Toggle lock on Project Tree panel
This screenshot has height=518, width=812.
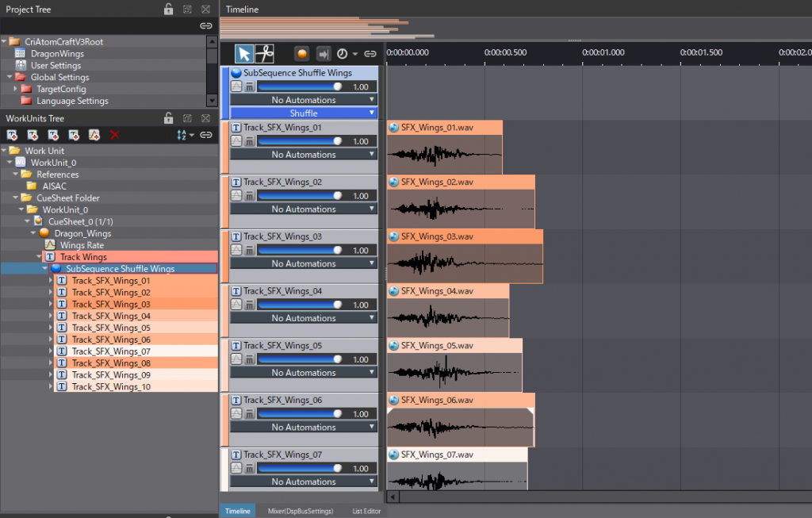(x=168, y=9)
